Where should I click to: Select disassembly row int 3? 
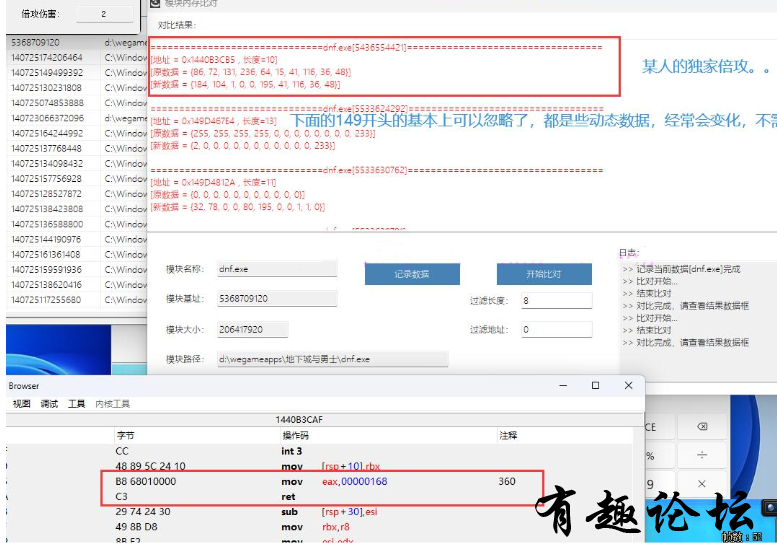coord(320,451)
